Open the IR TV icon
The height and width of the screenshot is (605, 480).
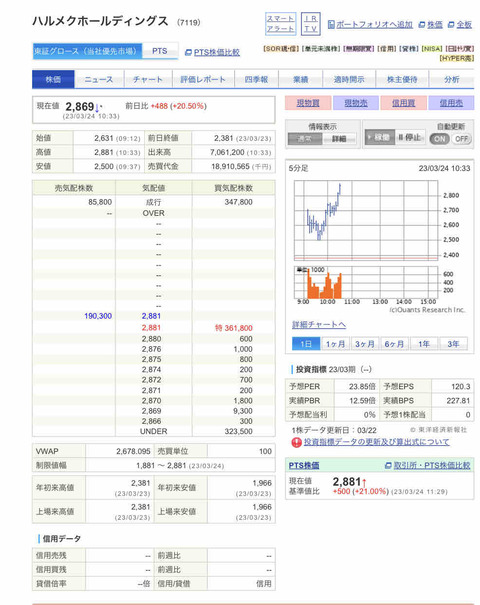[310, 24]
